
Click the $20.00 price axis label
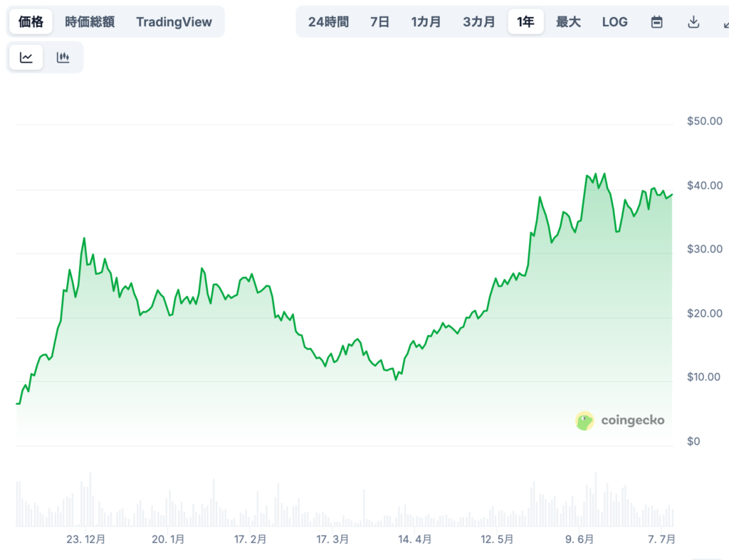pyautogui.click(x=704, y=314)
